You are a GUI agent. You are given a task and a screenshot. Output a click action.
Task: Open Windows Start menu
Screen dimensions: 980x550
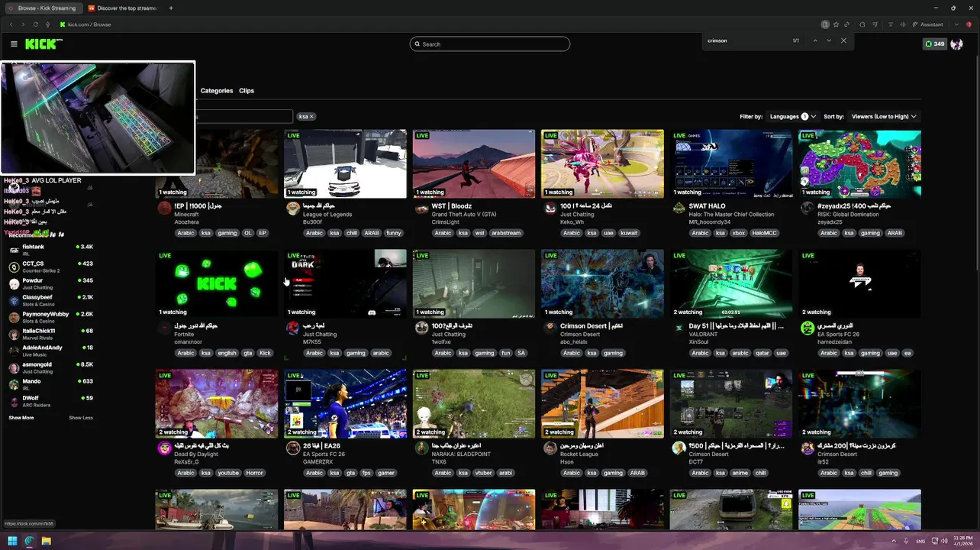pos(12,541)
